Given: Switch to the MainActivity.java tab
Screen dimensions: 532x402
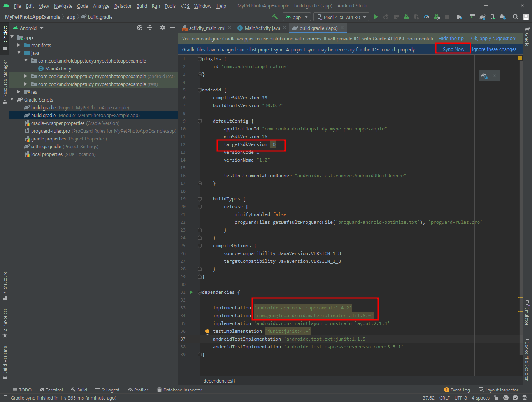Looking at the screenshot, I should pos(262,28).
